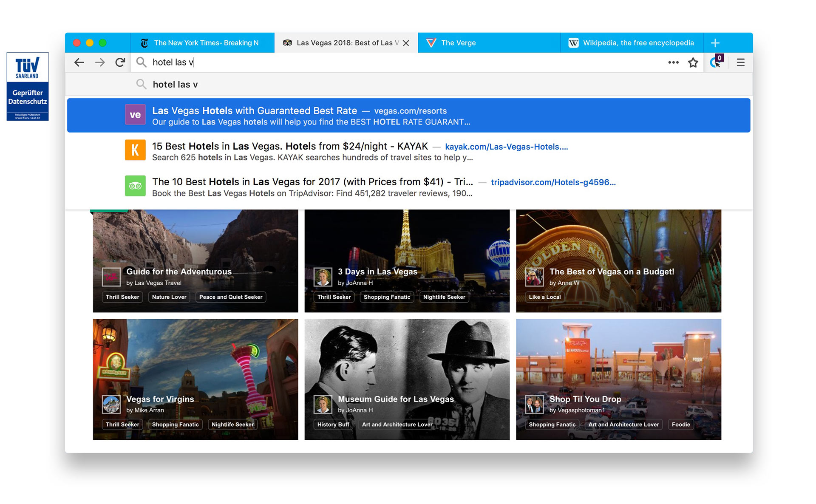Click 'Nightlife Seeker' tag on Vegas for Virgins
This screenshot has width=816, height=504.
(232, 425)
